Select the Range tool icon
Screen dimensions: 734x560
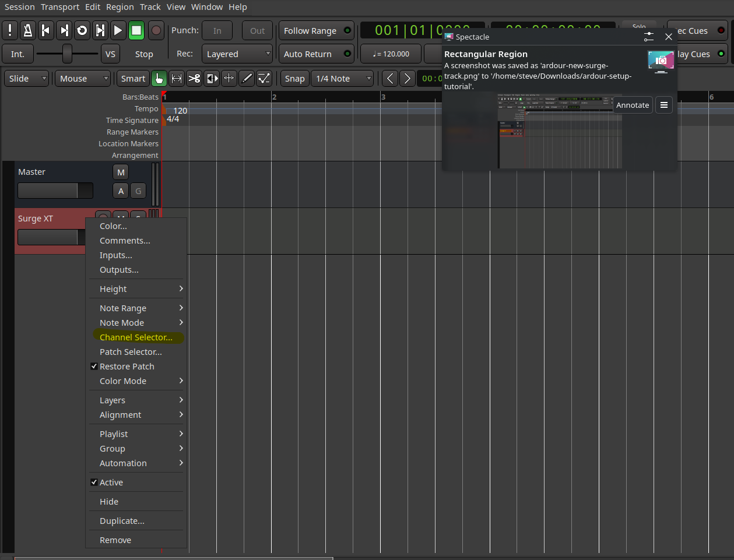pos(177,78)
